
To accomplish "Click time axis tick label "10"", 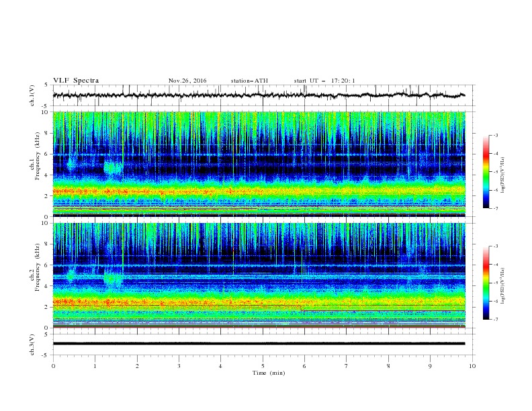I will [x=472, y=366].
